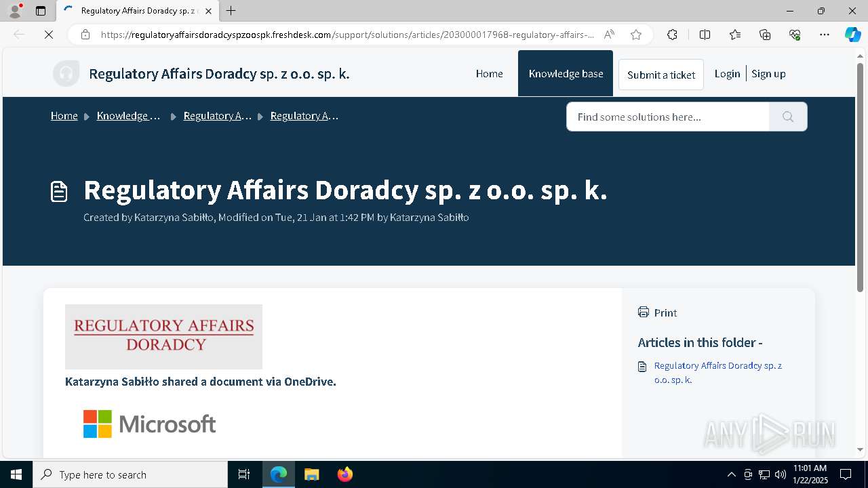Image resolution: width=868 pixels, height=488 pixels.
Task: Click the Regulatory Affairs Doradcy logo image
Action: click(x=163, y=337)
